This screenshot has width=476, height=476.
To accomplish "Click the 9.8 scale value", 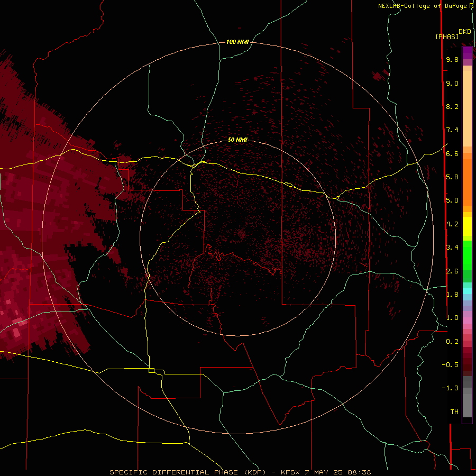I will (452, 59).
